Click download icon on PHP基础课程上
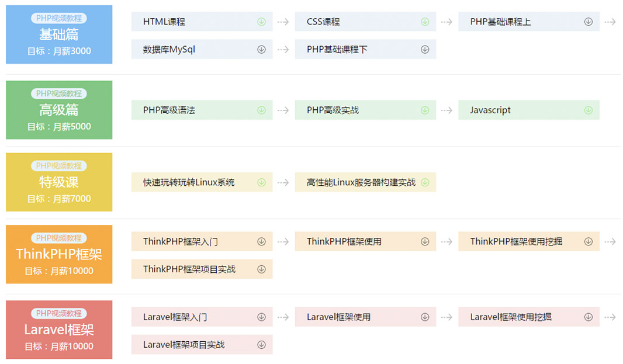 point(588,22)
